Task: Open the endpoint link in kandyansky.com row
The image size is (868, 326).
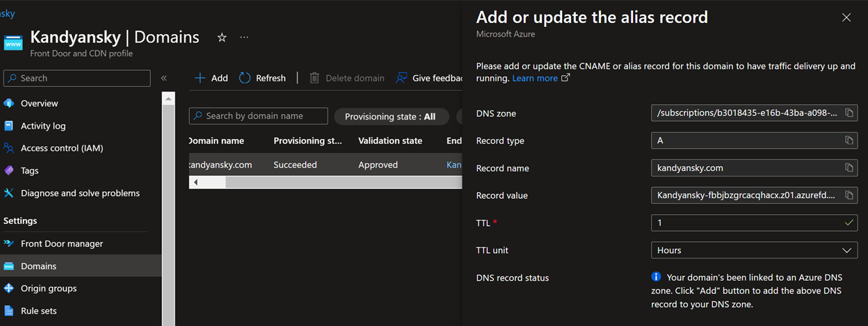Action: [453, 165]
